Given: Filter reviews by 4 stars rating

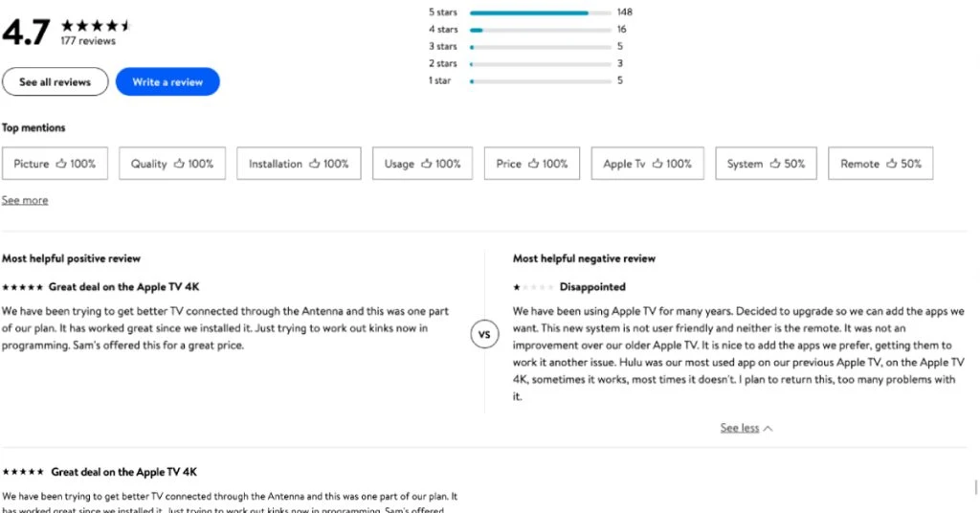Looking at the screenshot, I should 442,30.
